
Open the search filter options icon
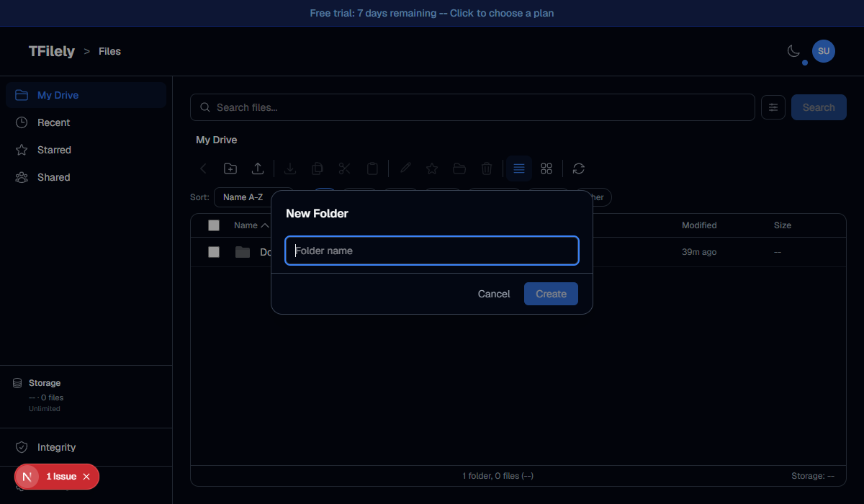[x=773, y=107]
